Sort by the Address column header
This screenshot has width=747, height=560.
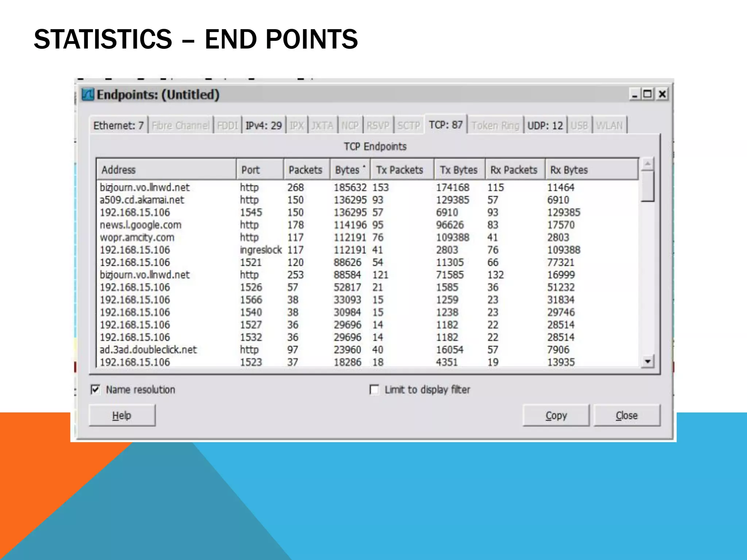point(166,170)
